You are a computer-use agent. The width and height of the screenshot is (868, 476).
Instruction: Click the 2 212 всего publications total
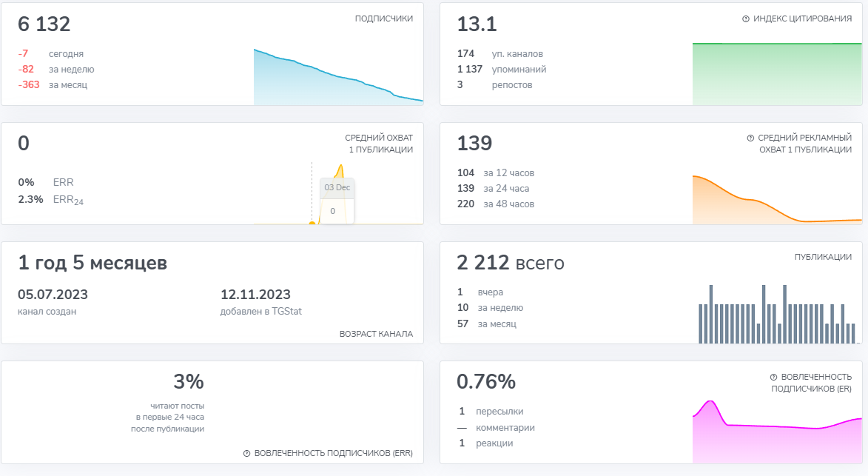pos(511,263)
